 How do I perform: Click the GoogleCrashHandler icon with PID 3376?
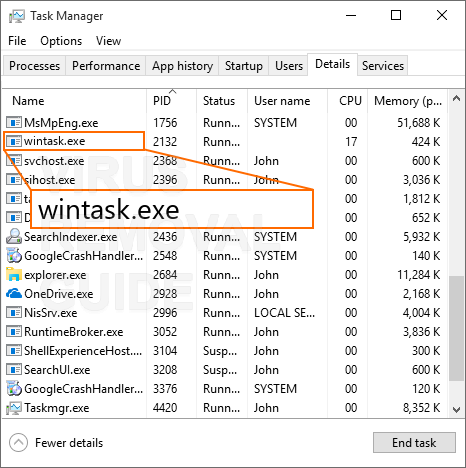pyautogui.click(x=14, y=389)
